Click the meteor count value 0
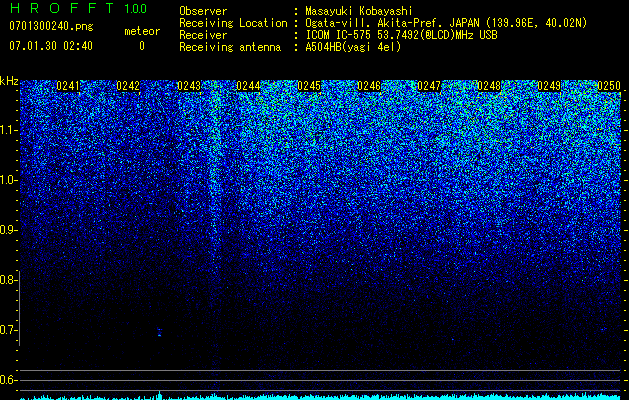629x400 pixels. click(x=142, y=46)
